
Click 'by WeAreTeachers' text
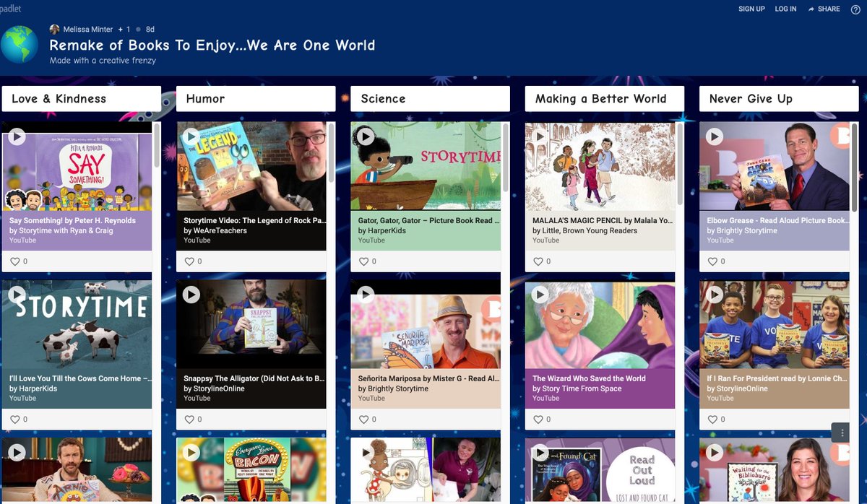[x=215, y=230]
